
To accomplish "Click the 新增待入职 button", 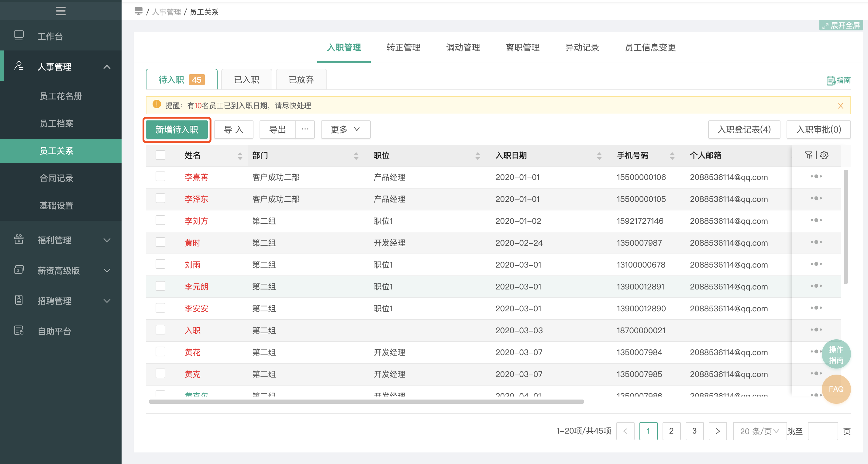I will pos(177,130).
